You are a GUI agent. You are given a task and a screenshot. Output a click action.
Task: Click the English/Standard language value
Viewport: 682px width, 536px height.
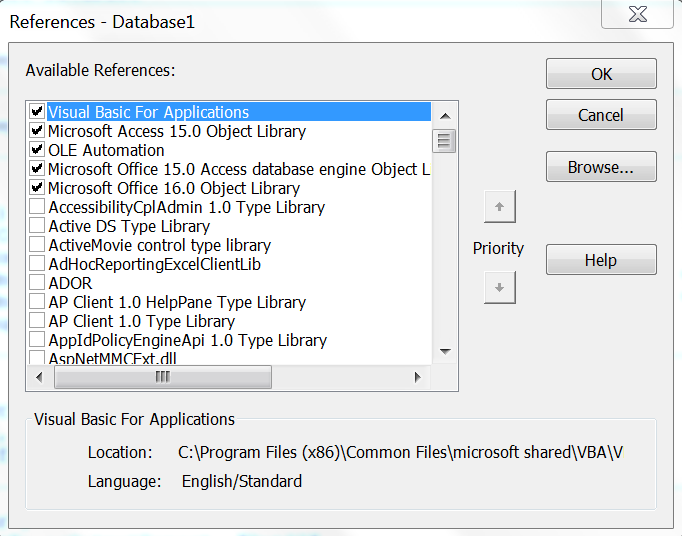[242, 482]
